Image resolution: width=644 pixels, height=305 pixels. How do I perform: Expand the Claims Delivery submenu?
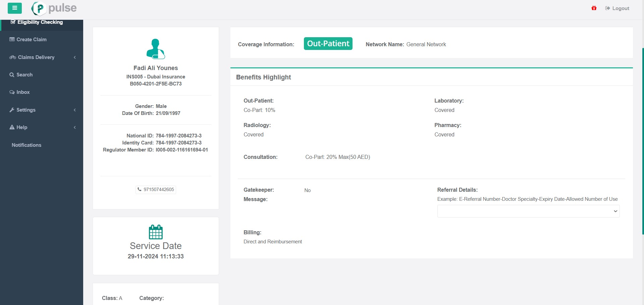pyautogui.click(x=75, y=57)
